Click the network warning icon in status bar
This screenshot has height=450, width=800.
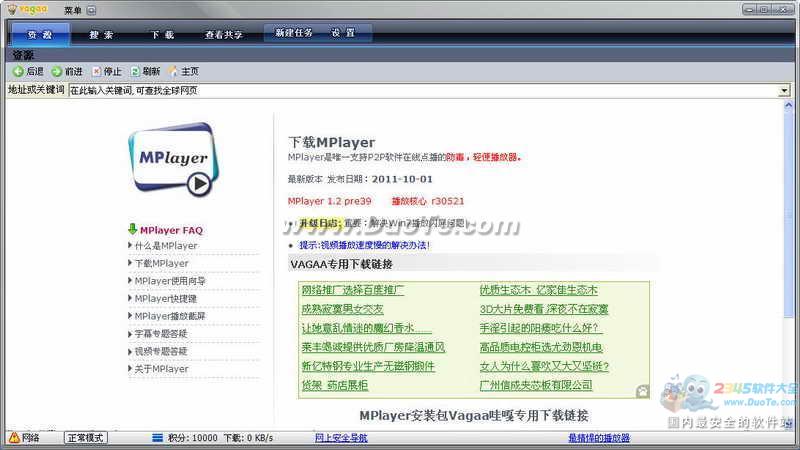point(14,437)
